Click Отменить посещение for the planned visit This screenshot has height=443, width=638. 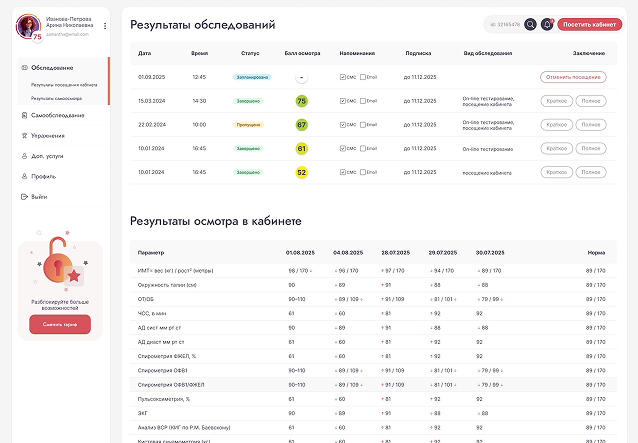[x=572, y=76]
